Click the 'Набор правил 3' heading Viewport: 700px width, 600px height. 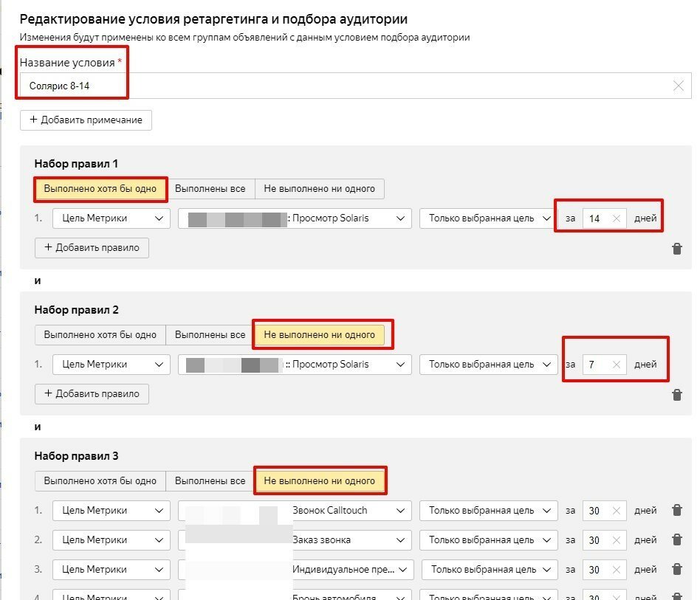[76, 456]
